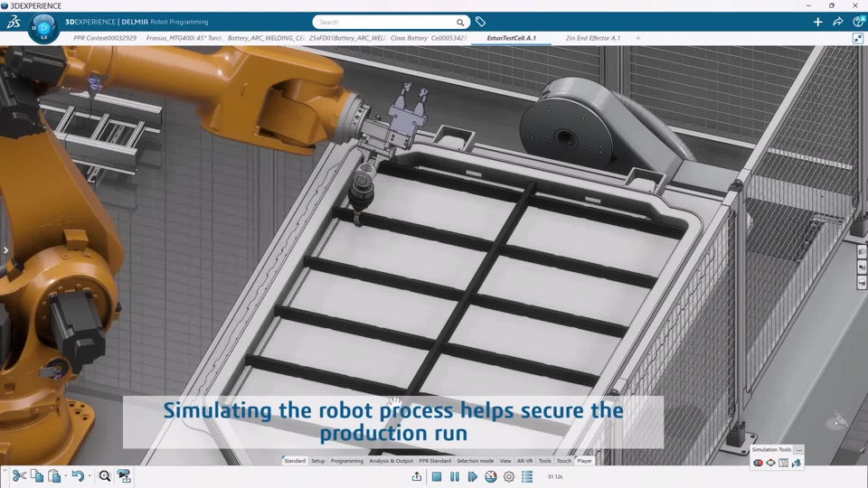Click the scissors cut icon
868x488 pixels.
(x=19, y=476)
